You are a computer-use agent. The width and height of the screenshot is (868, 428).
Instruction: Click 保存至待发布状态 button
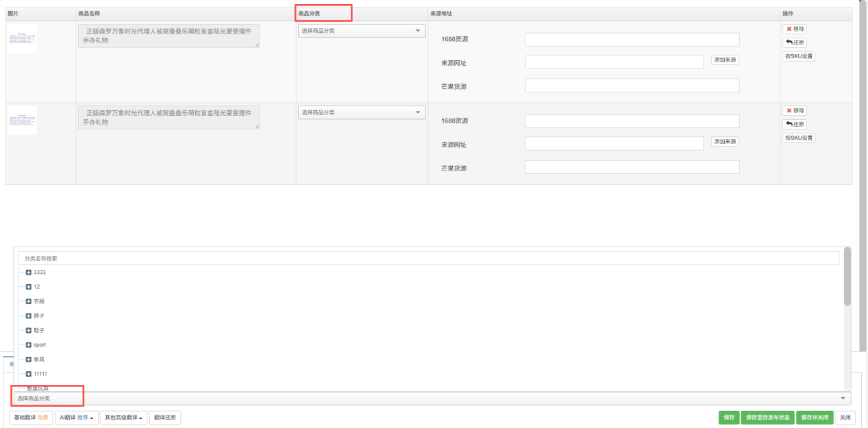767,418
